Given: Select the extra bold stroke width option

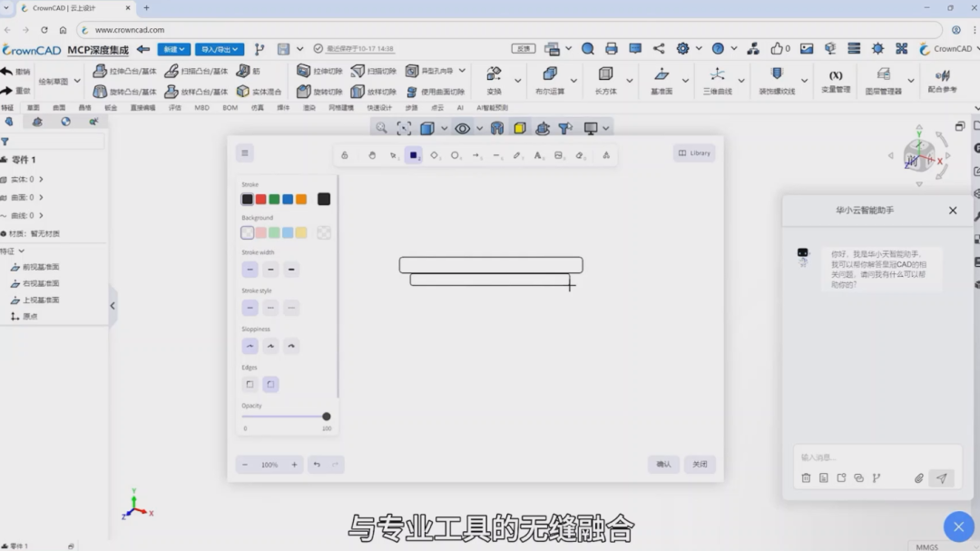Looking at the screenshot, I should click(291, 270).
